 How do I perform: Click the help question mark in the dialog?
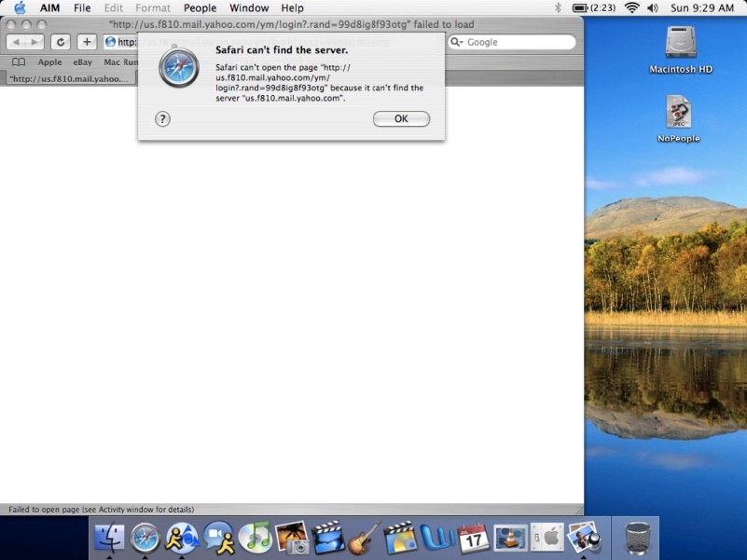[x=162, y=119]
